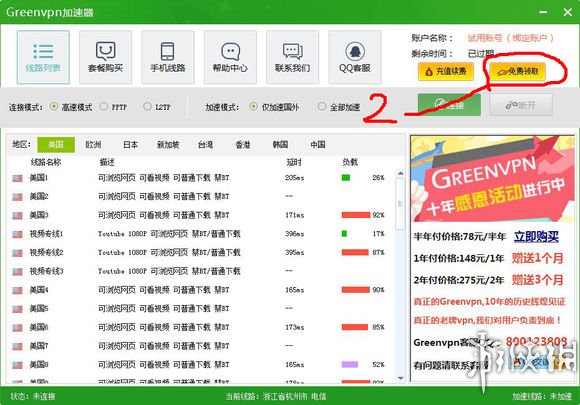Click the 52% load bar of 美国8
580x405 pixels.
coord(350,365)
